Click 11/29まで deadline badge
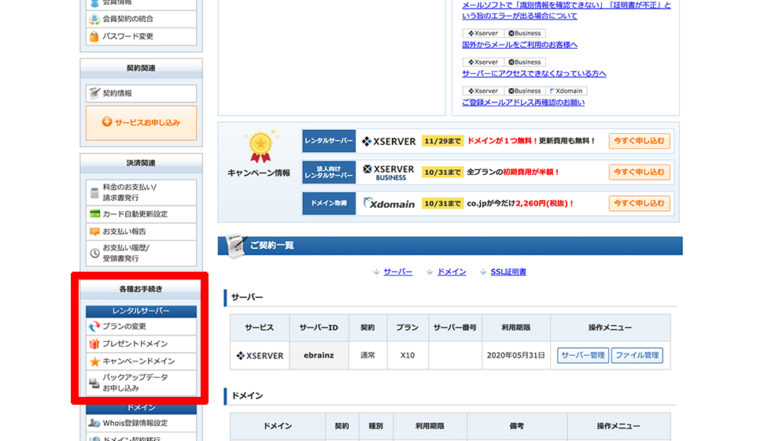This screenshot has height=441, width=768. click(442, 141)
